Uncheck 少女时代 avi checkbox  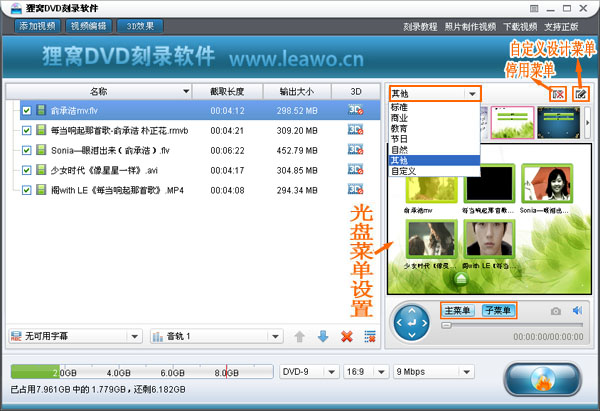(26, 170)
